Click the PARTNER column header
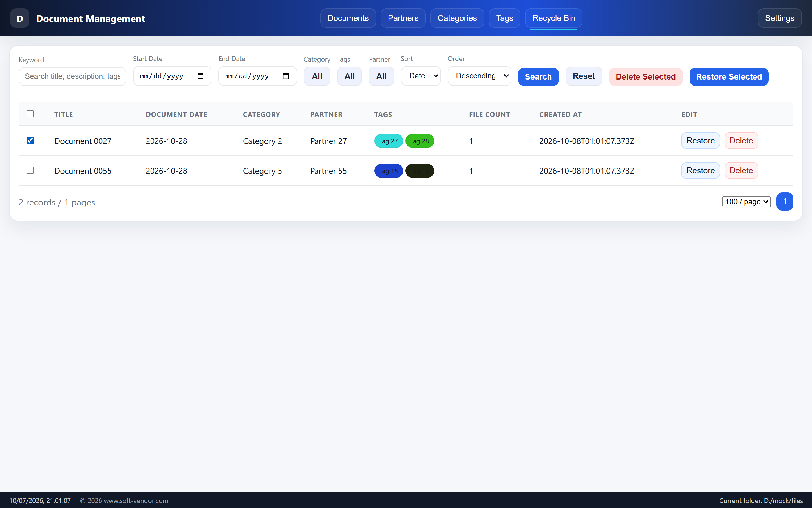This screenshot has height=508, width=812. click(326, 114)
